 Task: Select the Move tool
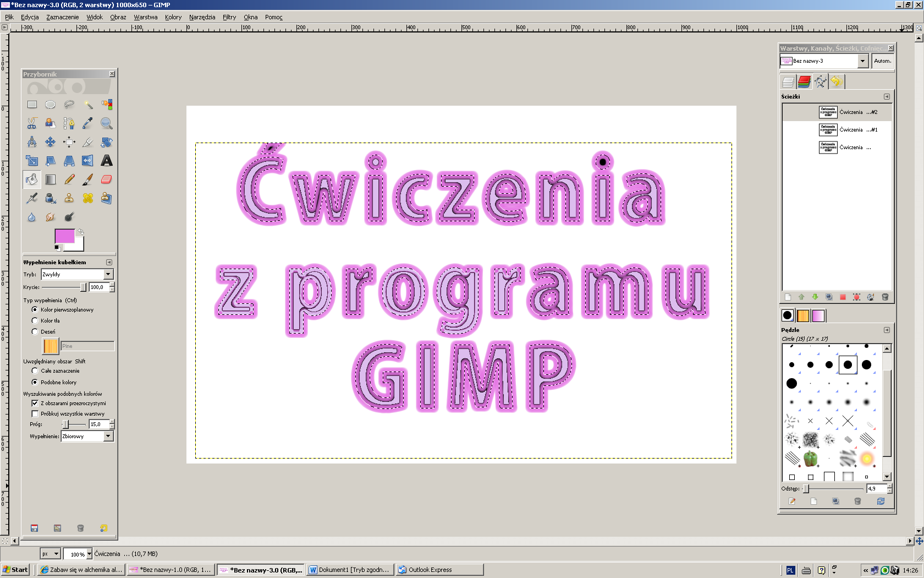[x=50, y=142]
